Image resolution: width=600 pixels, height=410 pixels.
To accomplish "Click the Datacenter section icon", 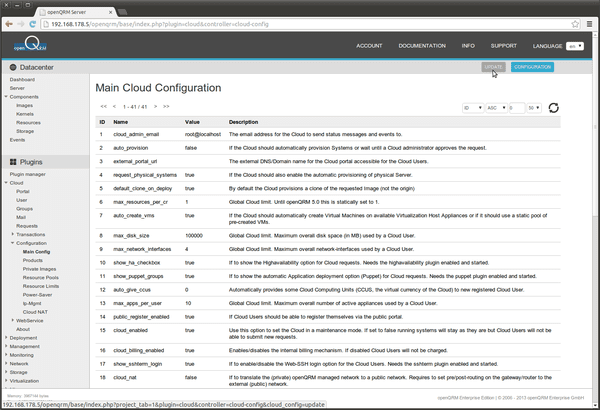I will (x=13, y=67).
